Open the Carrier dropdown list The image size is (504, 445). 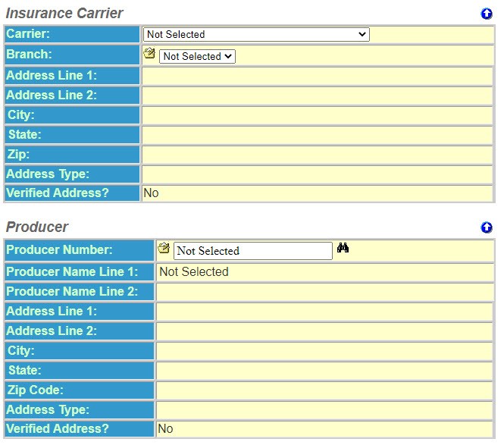(256, 34)
